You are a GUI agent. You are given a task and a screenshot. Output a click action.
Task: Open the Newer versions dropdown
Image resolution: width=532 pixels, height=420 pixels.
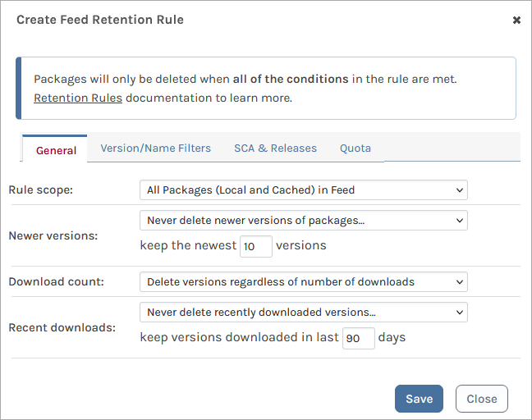click(x=303, y=221)
